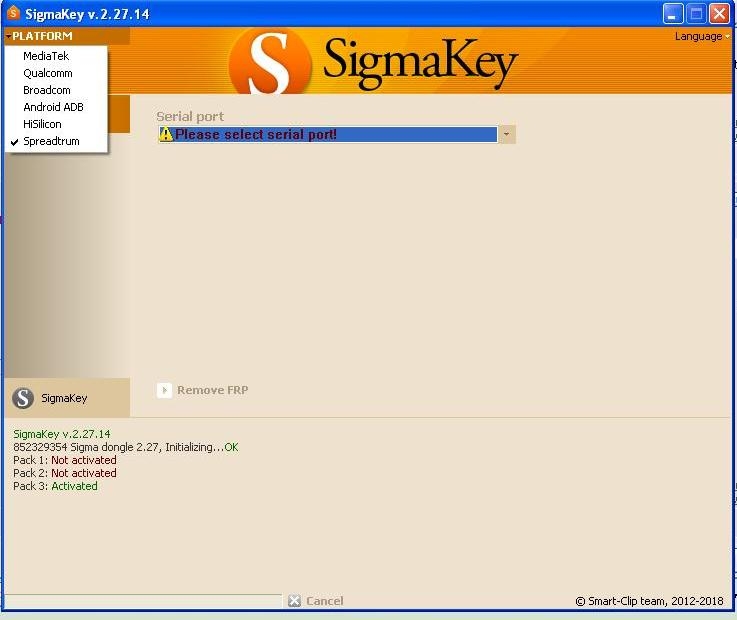Click log line 'SigmaKey v.2.27.14'
Viewport: 737px width, 620px height.
click(x=62, y=434)
